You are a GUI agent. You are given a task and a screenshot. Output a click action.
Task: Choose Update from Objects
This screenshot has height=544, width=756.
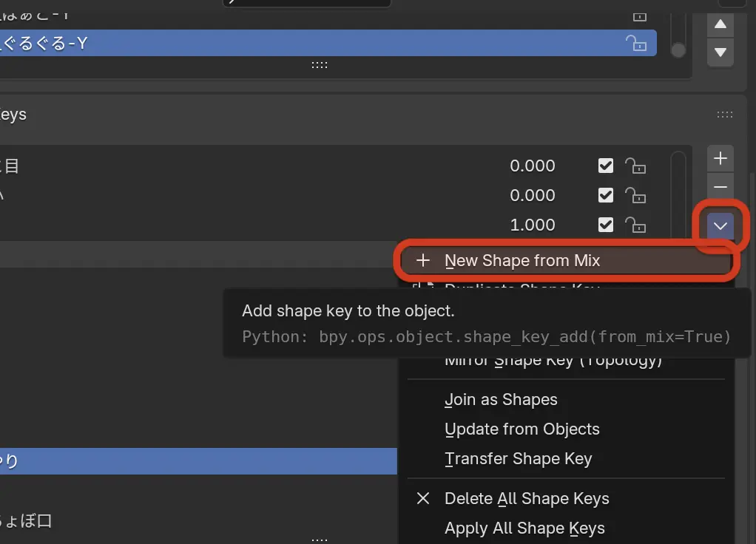click(x=567, y=429)
